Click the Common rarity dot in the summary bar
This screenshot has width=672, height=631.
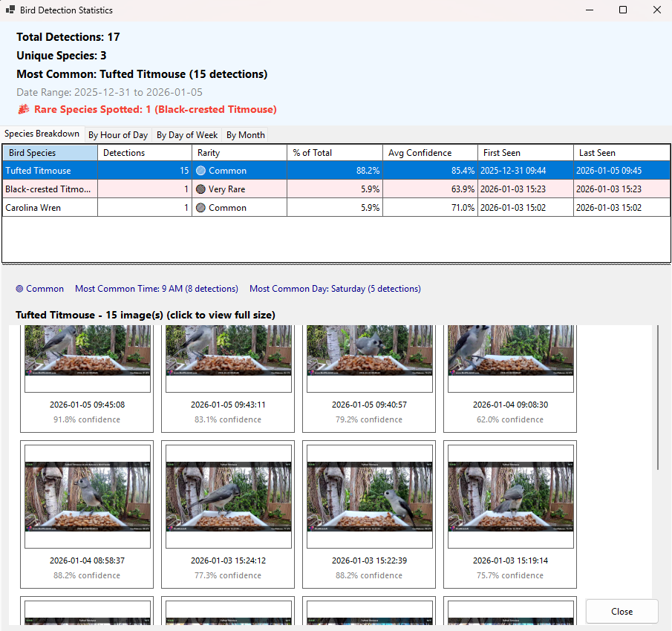(19, 289)
